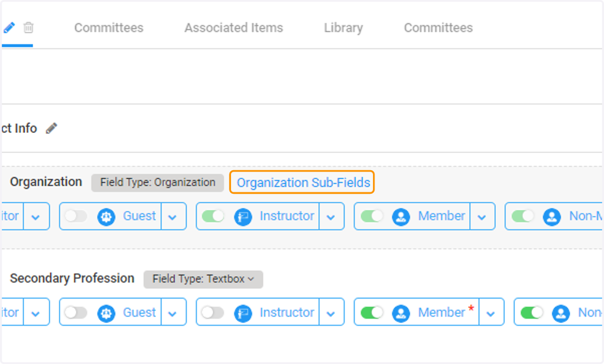Open Instructor dropdown arrow in Secondary Profession row
The width and height of the screenshot is (604, 364).
(x=331, y=313)
